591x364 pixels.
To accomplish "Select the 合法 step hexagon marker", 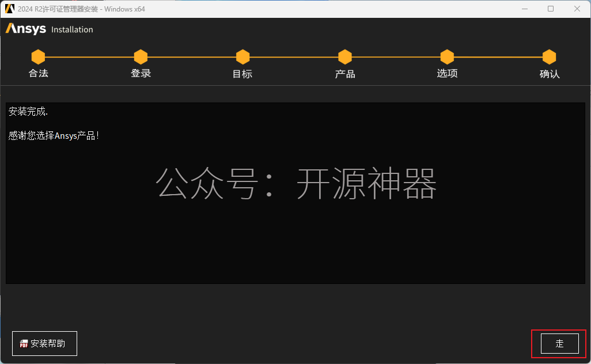I will click(38, 57).
